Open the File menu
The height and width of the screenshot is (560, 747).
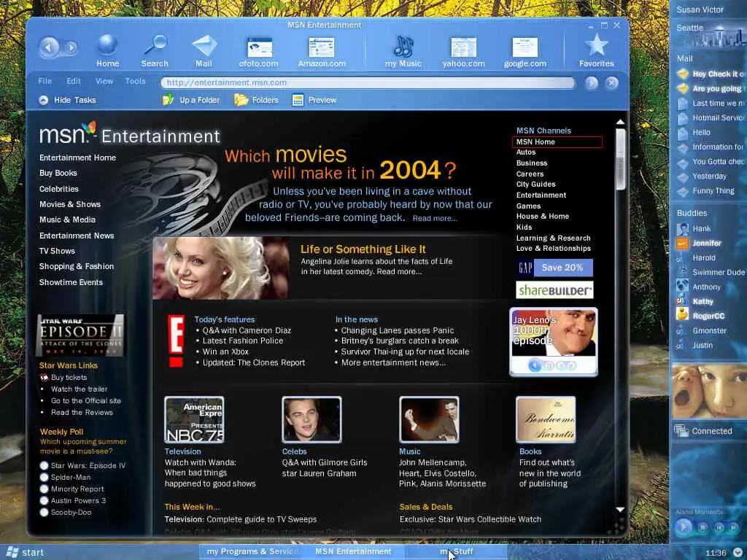click(44, 81)
